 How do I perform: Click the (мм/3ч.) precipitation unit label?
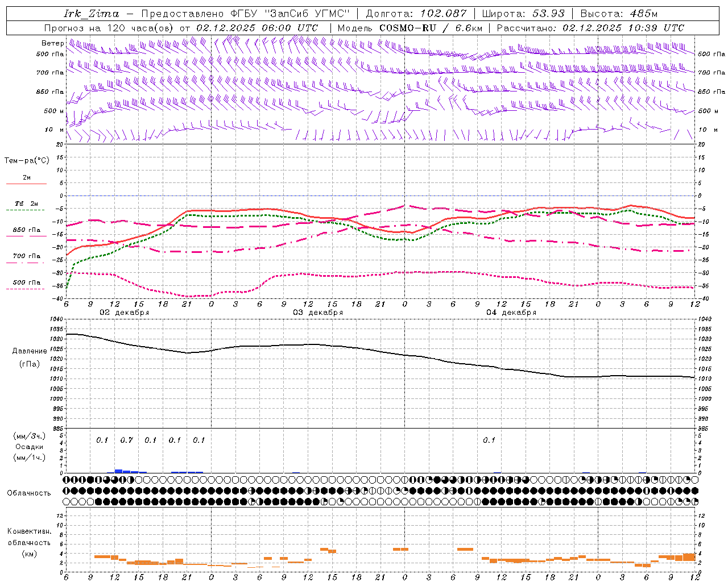[x=30, y=436]
